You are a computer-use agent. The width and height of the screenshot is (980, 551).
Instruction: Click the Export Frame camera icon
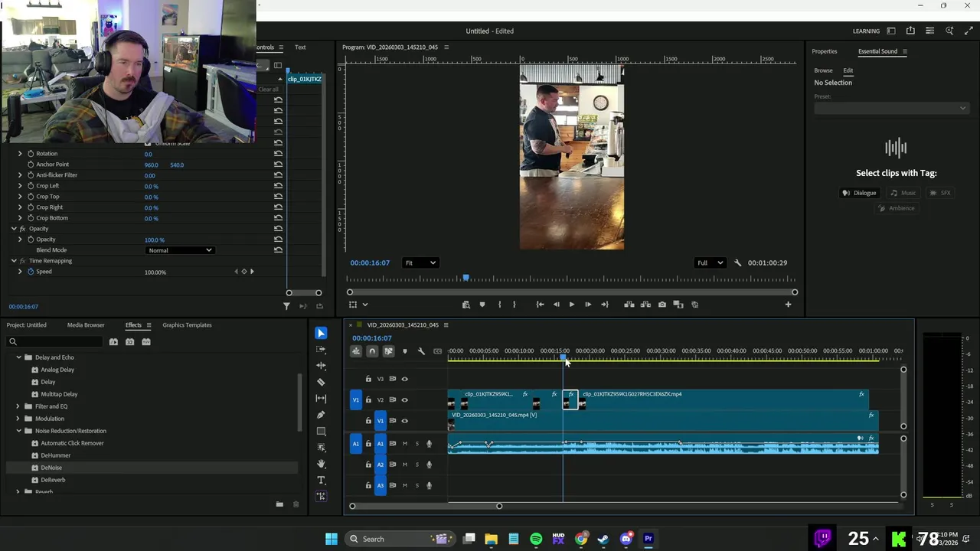(662, 305)
